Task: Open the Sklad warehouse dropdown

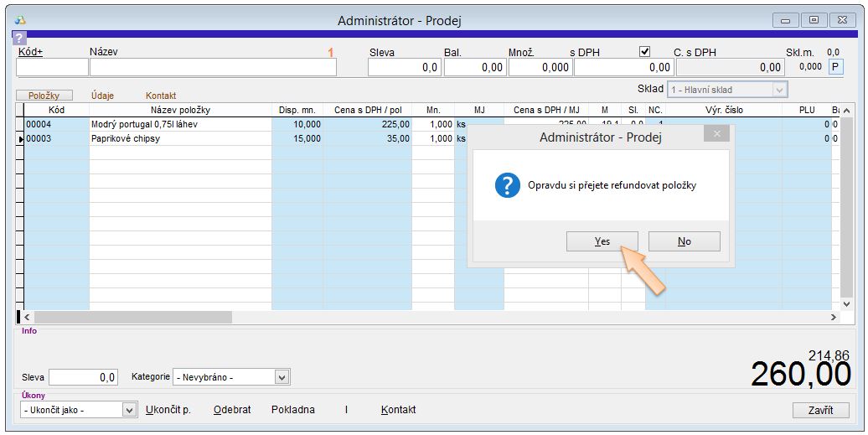Action: pyautogui.click(x=779, y=89)
